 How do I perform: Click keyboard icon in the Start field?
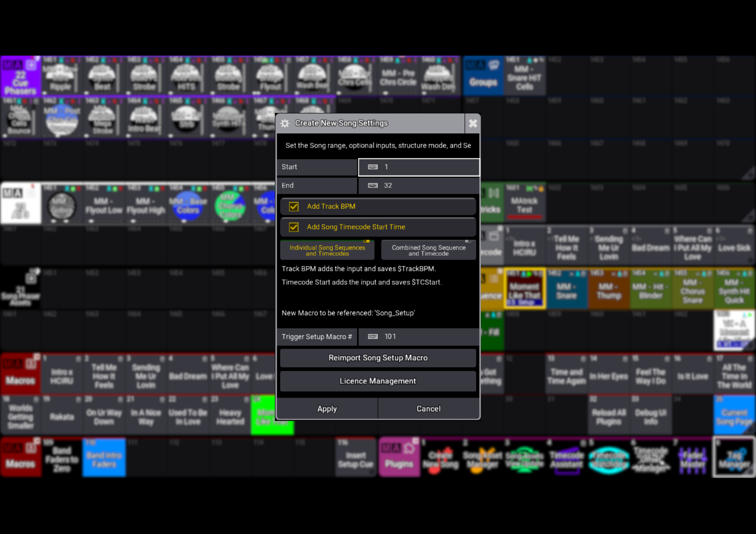coord(373,167)
